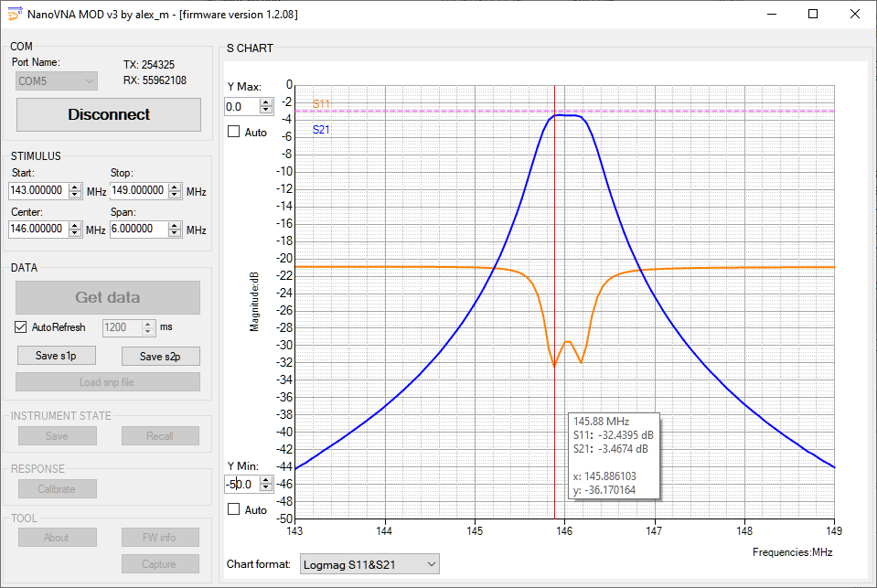Image resolution: width=877 pixels, height=588 pixels.
Task: Enable Auto checkbox under Y Min
Action: click(x=233, y=509)
